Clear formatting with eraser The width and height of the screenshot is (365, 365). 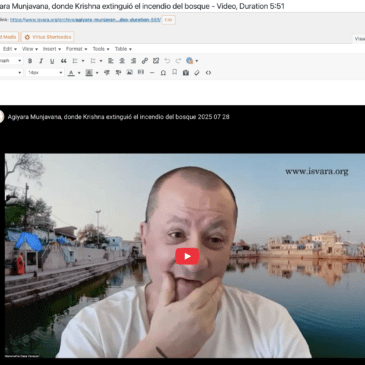tap(197, 73)
